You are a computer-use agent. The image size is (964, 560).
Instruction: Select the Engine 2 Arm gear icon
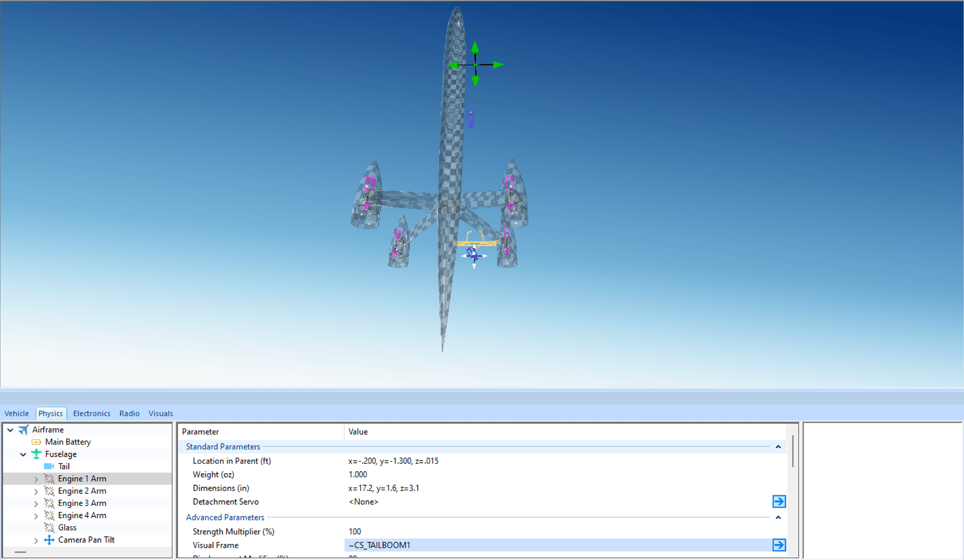(x=49, y=491)
